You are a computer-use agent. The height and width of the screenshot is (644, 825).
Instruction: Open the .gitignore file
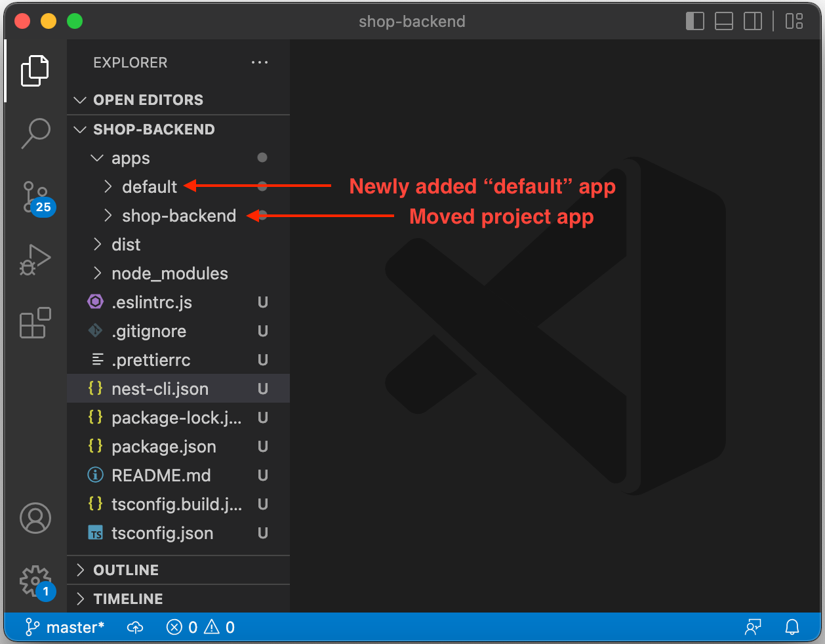[x=178, y=331]
